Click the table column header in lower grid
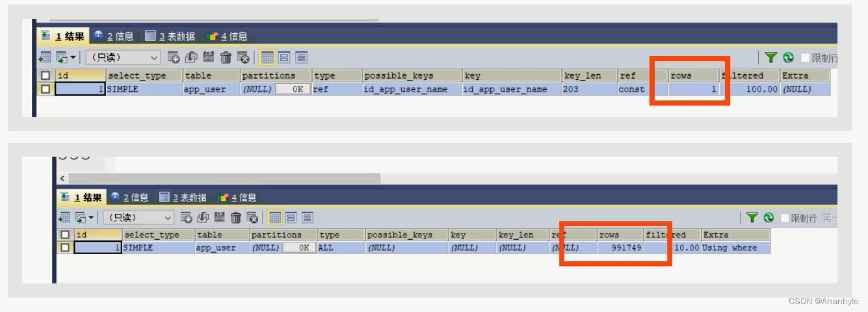868x312 pixels. pos(222,235)
